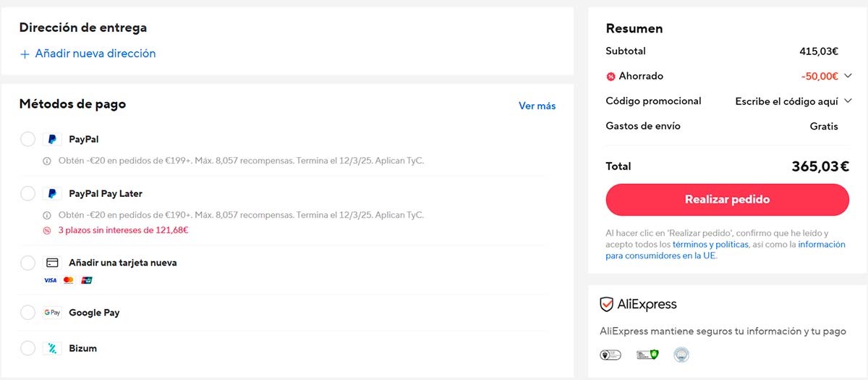
Task: Click the saved amount -50,00€
Action: tap(820, 76)
